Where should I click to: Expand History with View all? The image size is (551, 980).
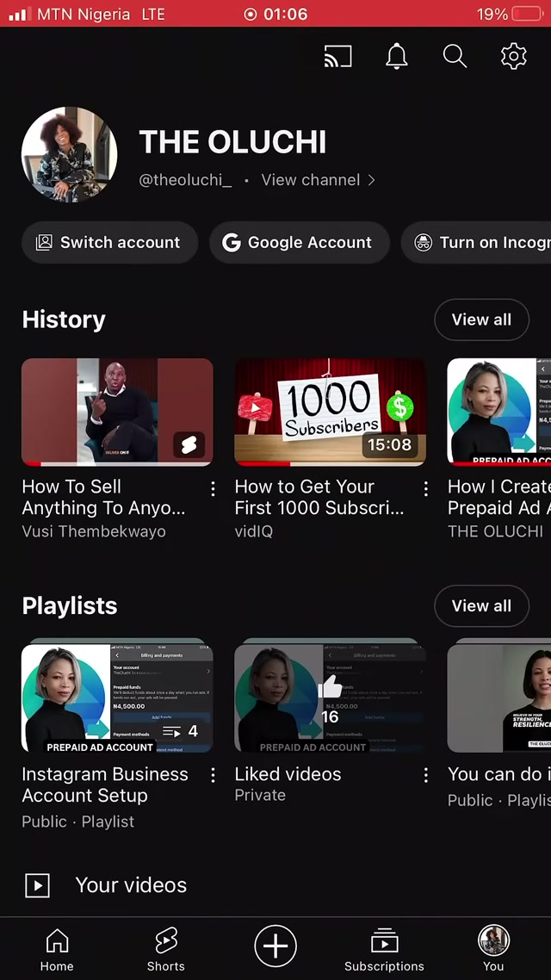481,319
